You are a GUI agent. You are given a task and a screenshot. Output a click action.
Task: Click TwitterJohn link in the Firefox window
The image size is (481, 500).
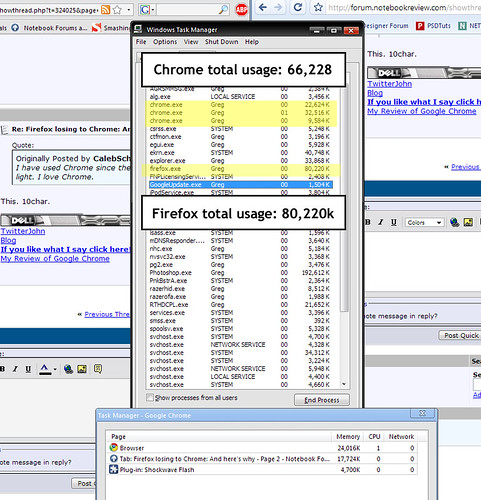pyautogui.click(x=23, y=231)
